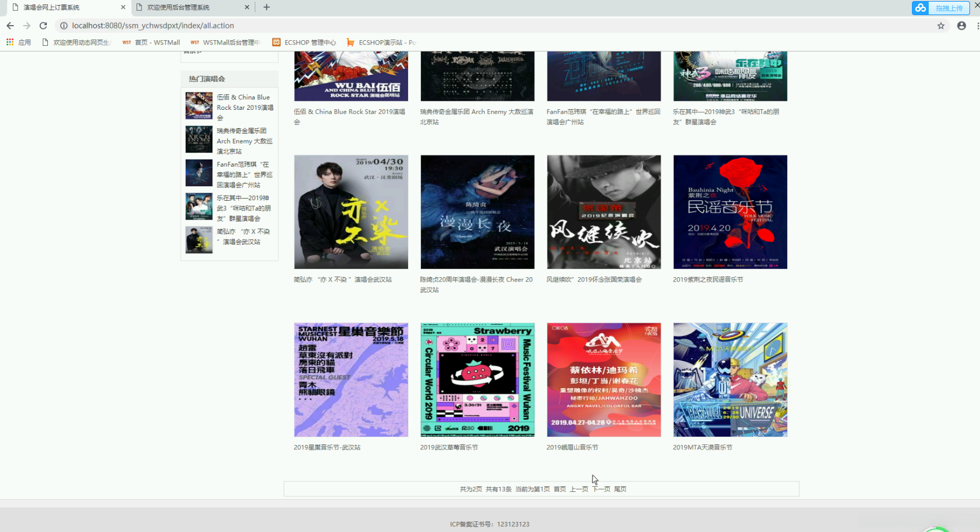The image size is (980, 532).
Task: Go to 下一页 next page
Action: (x=601, y=489)
